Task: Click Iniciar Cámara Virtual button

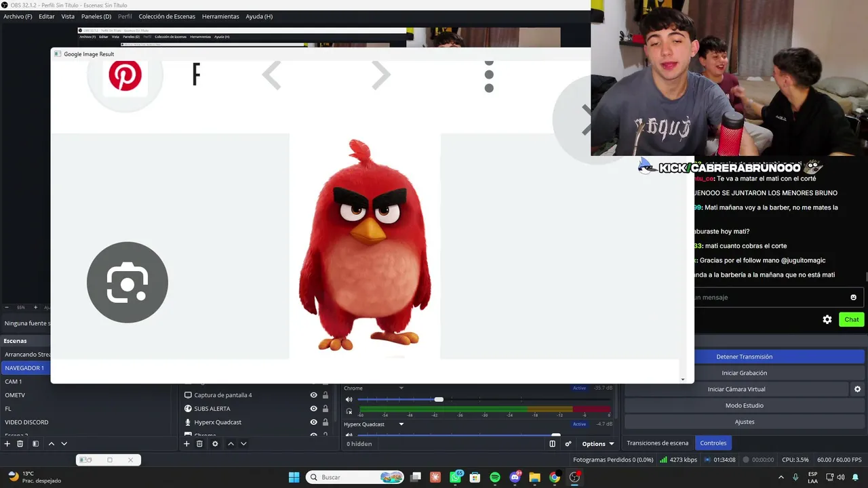Action: (736, 389)
